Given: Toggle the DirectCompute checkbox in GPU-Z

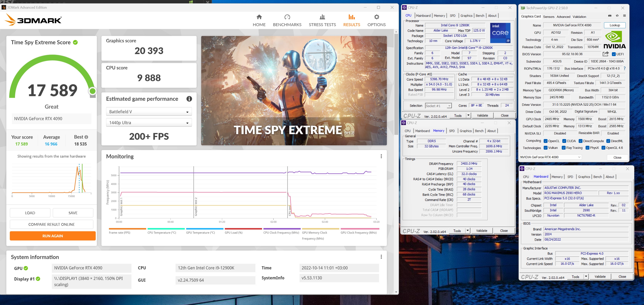Looking at the screenshot, I should 581,141.
